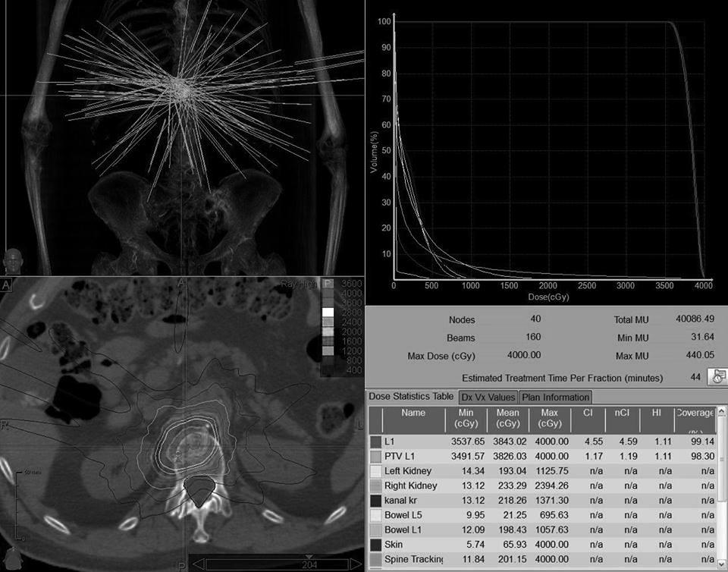
Task: Open the treatment time estimate settings icon
Action: pyautogui.click(x=717, y=376)
